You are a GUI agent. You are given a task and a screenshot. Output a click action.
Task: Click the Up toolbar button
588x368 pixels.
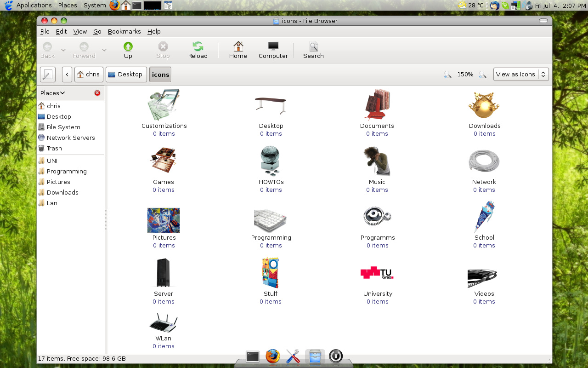(128, 50)
